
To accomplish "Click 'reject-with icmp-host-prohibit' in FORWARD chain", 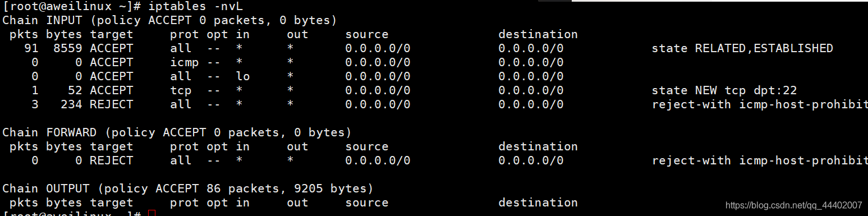I will coord(760,160).
